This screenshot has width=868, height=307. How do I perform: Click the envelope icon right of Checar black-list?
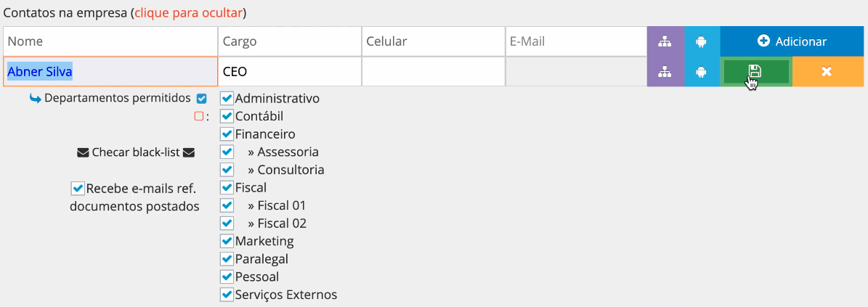pos(189,152)
